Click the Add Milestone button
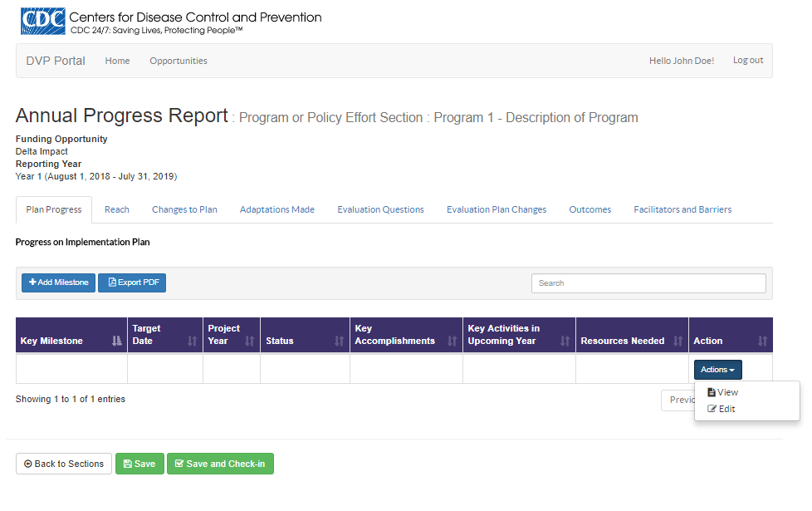 (58, 283)
